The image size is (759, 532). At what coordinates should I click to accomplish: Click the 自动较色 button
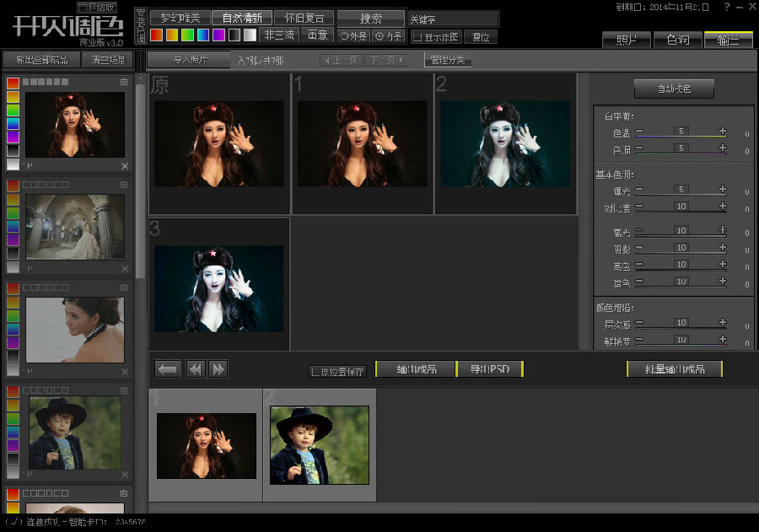pos(674,89)
